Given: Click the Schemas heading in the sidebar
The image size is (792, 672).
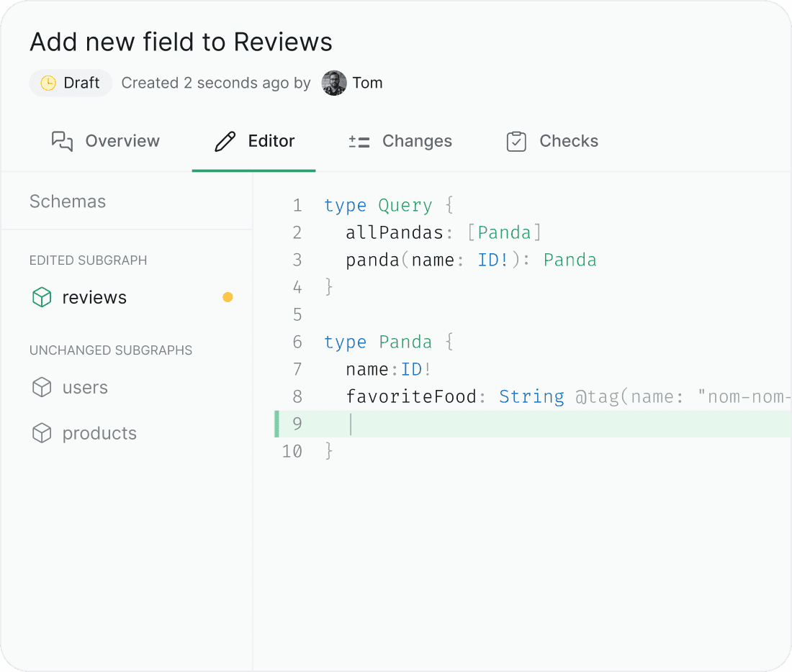Looking at the screenshot, I should 67,201.
